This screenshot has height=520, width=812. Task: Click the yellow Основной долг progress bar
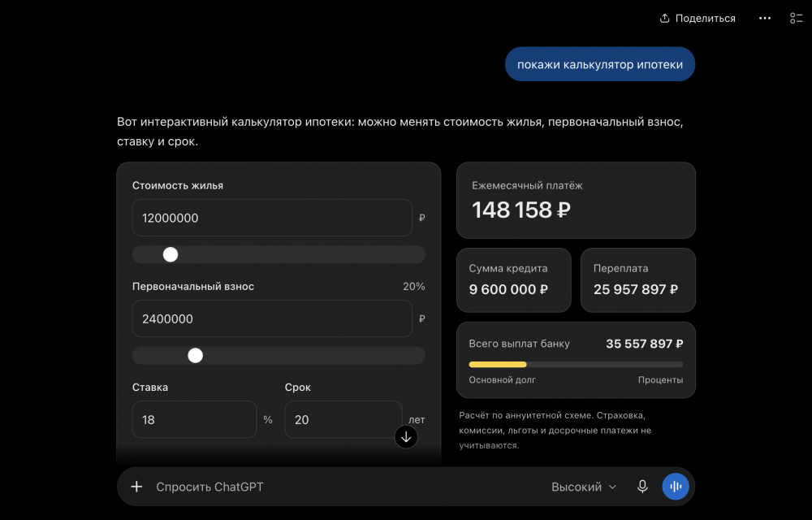[498, 365]
